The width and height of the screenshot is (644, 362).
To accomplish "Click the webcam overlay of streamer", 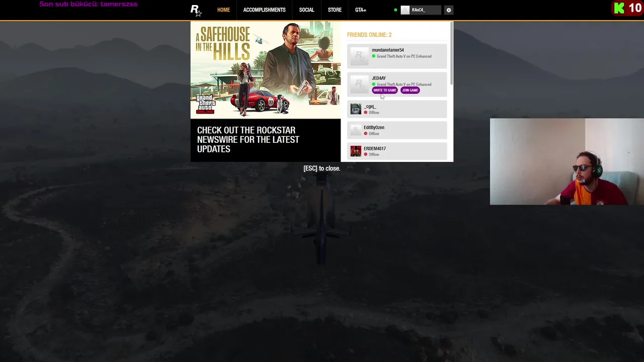I will click(x=567, y=162).
